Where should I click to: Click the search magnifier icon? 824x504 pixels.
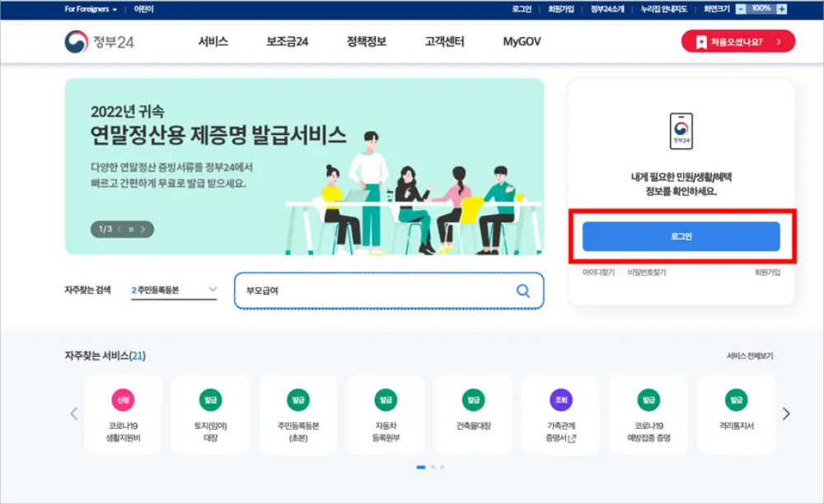click(x=522, y=290)
